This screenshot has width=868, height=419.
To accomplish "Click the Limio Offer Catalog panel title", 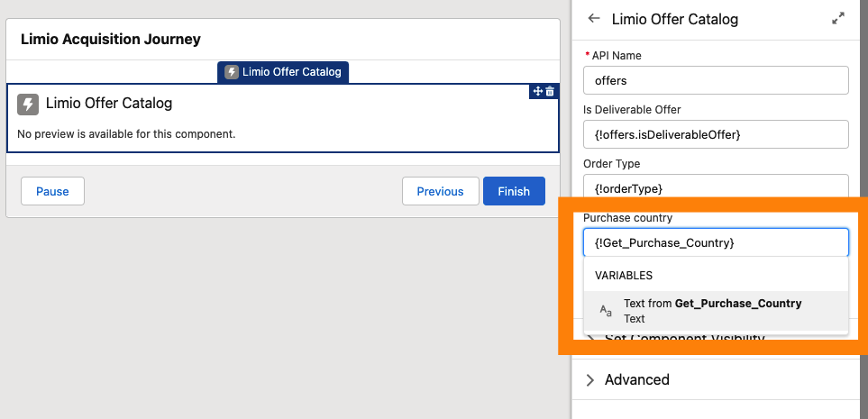I will click(675, 19).
